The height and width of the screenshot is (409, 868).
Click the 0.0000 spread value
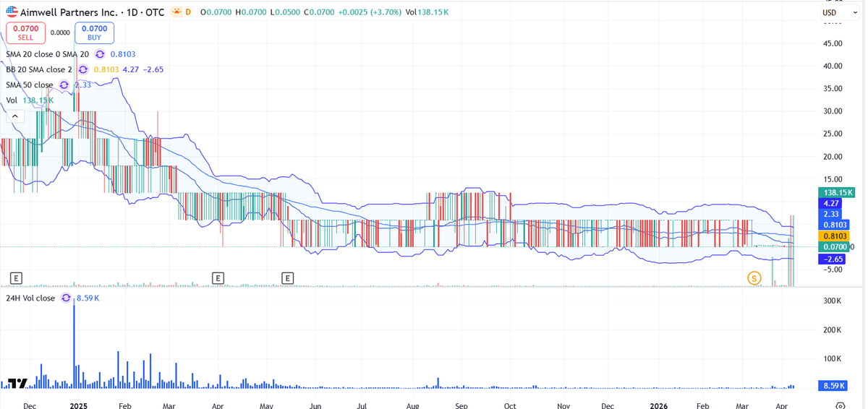[x=60, y=33]
